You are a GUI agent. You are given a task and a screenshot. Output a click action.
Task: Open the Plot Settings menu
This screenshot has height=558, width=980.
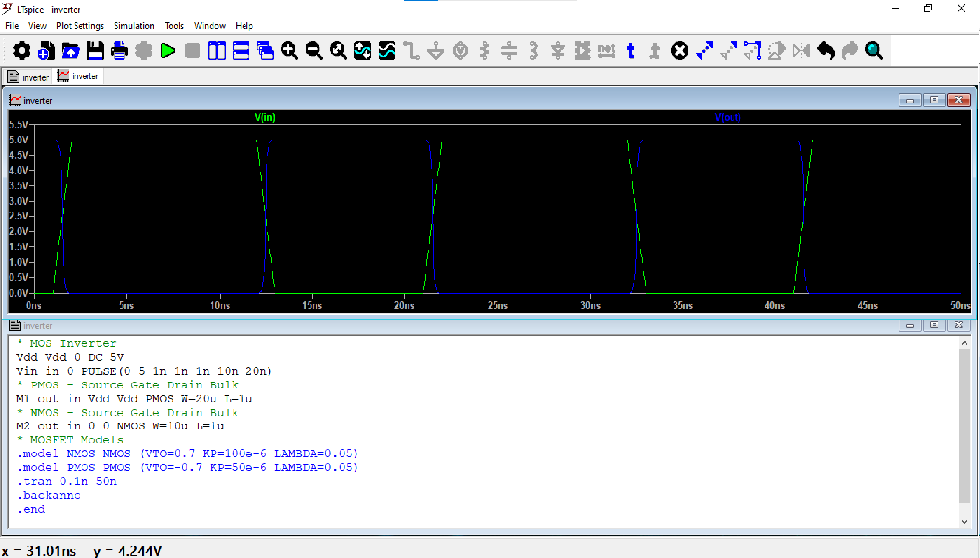(x=80, y=26)
